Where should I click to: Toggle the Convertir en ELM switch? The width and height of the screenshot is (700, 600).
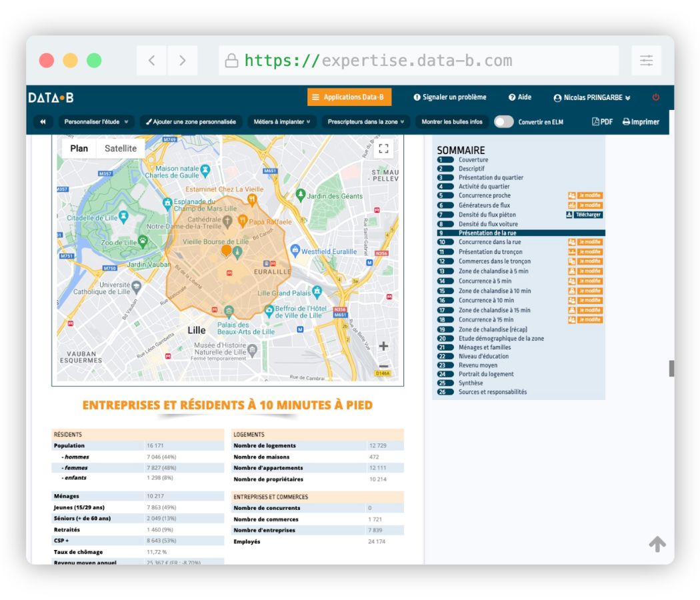click(x=504, y=122)
